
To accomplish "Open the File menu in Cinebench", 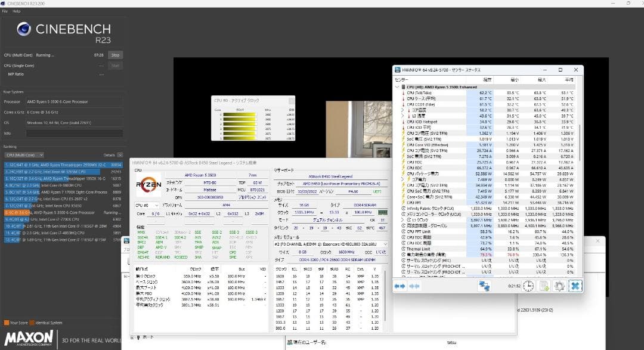I will click(x=5, y=11).
